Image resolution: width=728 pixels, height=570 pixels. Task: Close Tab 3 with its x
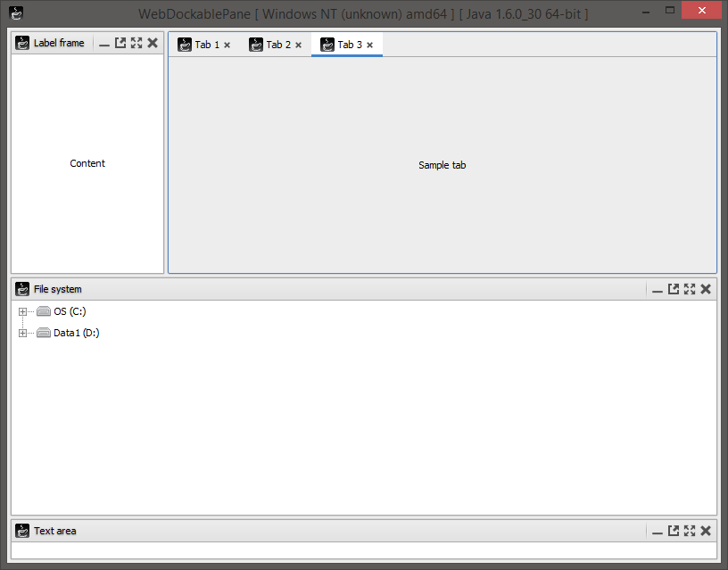[x=370, y=45]
